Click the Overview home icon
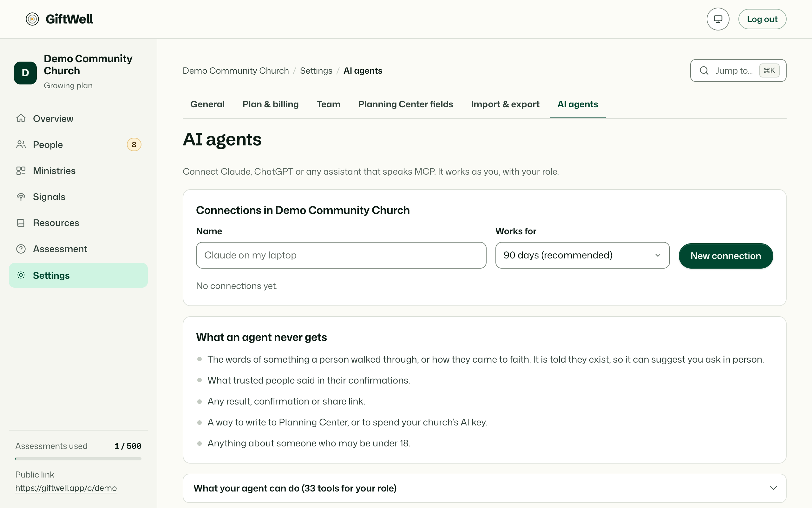 (21, 118)
